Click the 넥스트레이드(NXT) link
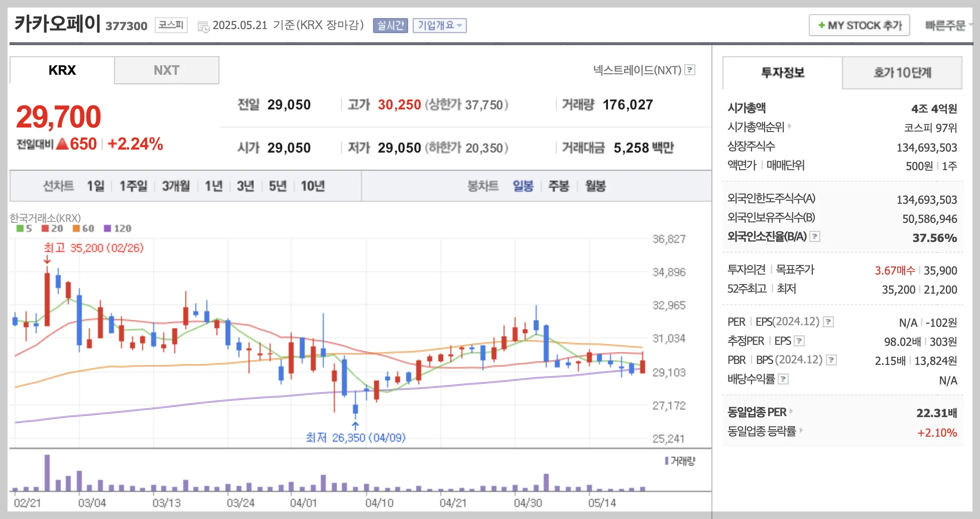 click(637, 70)
